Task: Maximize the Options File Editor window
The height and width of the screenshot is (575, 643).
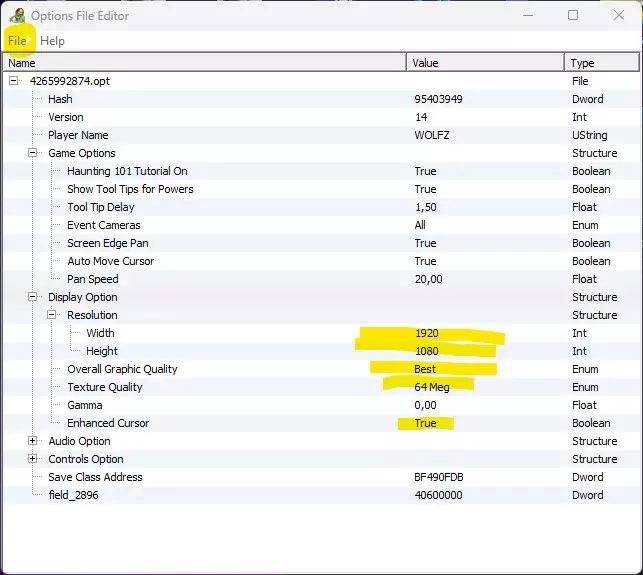Action: [573, 16]
